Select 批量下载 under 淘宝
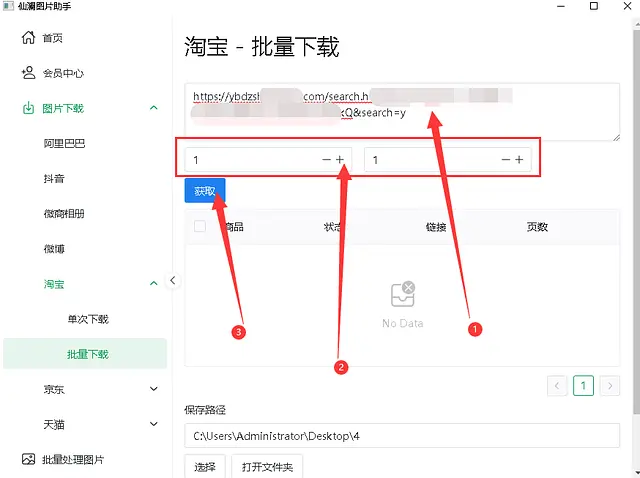This screenshot has height=478, width=640. (85, 353)
